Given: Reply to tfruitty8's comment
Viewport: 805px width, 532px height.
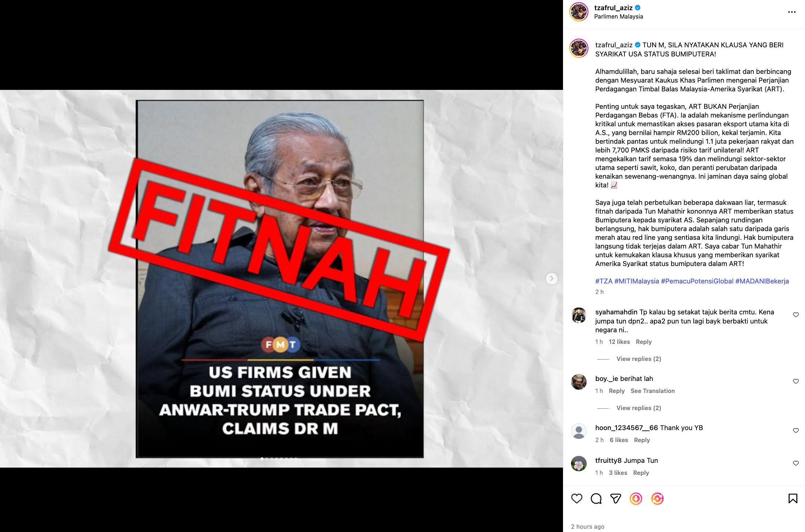Looking at the screenshot, I should point(641,473).
